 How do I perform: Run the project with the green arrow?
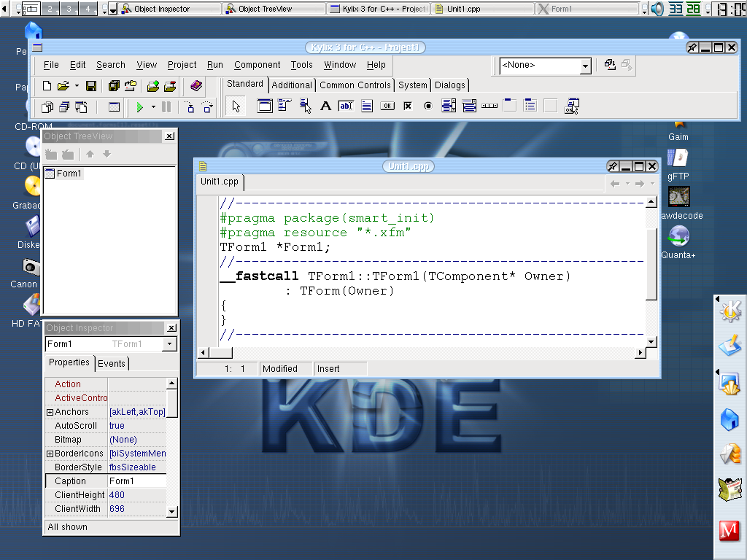[139, 107]
